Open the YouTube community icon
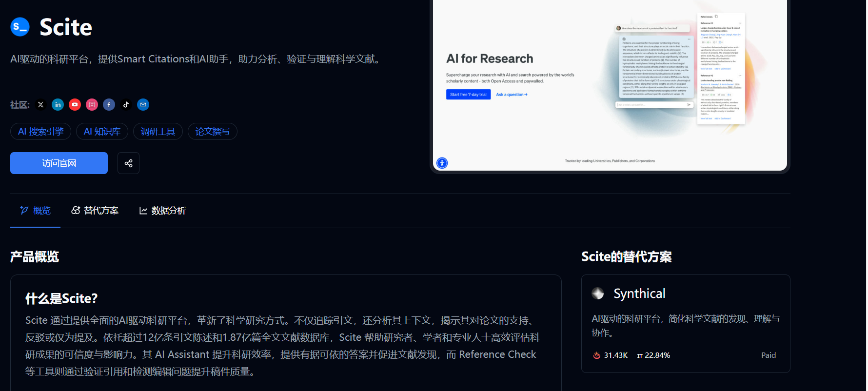This screenshot has width=868, height=391. tap(75, 105)
